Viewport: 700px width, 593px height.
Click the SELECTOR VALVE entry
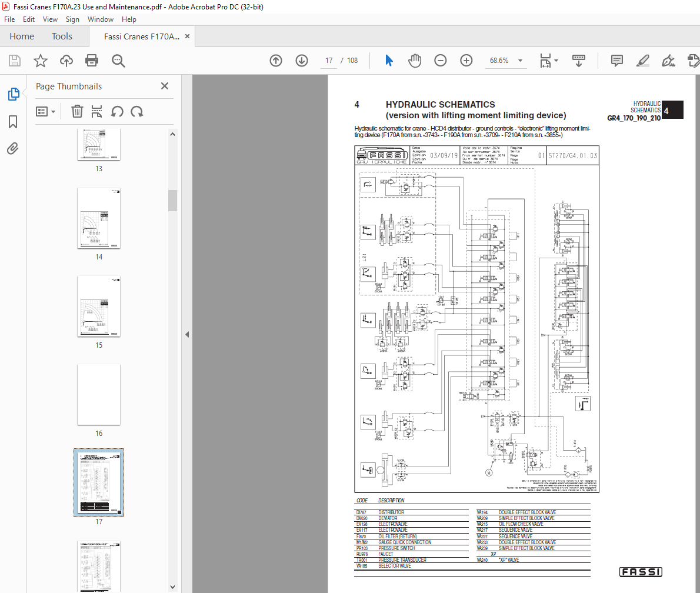tap(395, 566)
